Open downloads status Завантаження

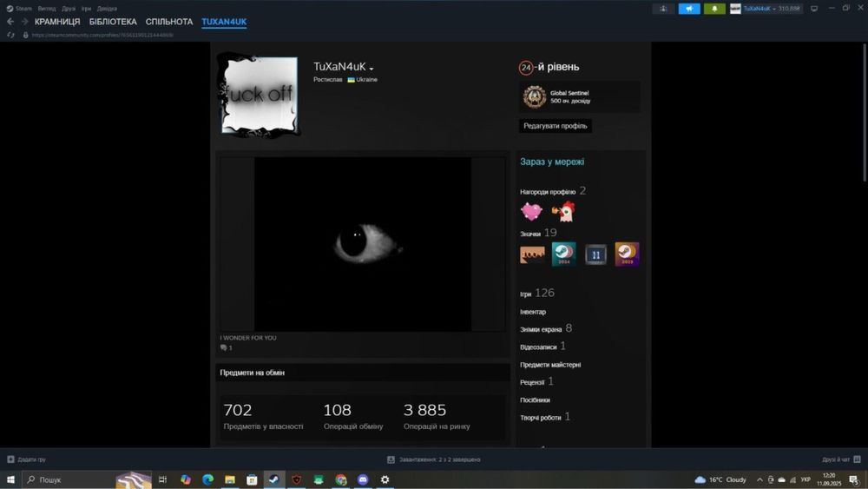434,459
